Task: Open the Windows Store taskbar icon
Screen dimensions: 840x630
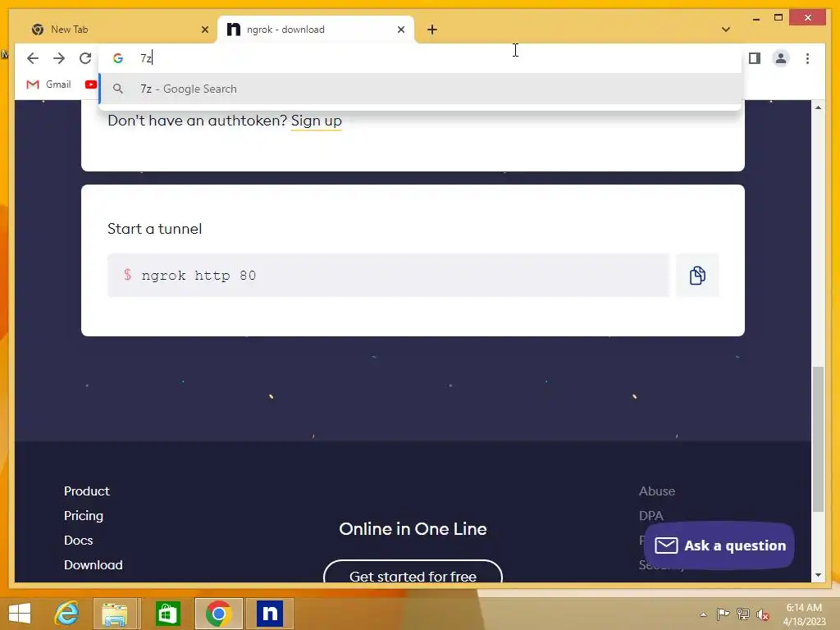Action: pyautogui.click(x=167, y=614)
